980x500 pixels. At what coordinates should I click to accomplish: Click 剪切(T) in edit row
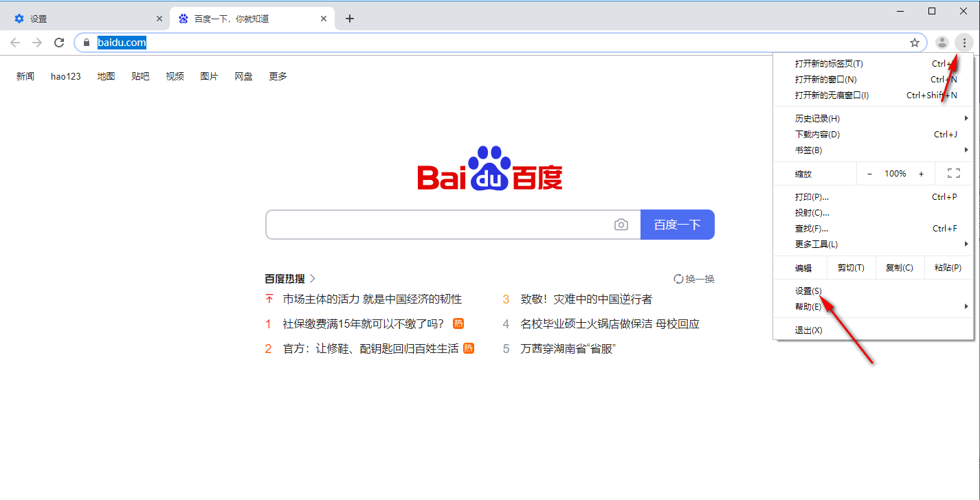click(851, 268)
